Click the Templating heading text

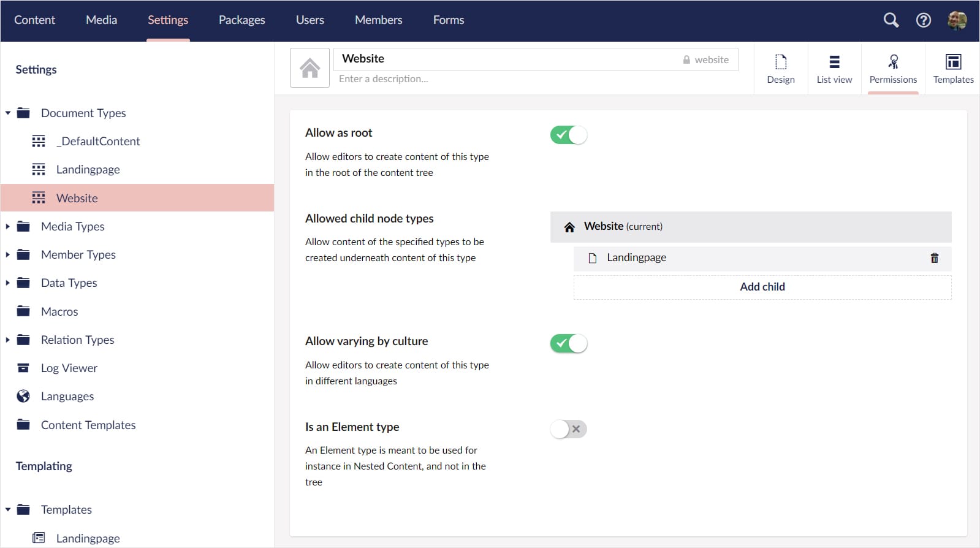point(44,466)
